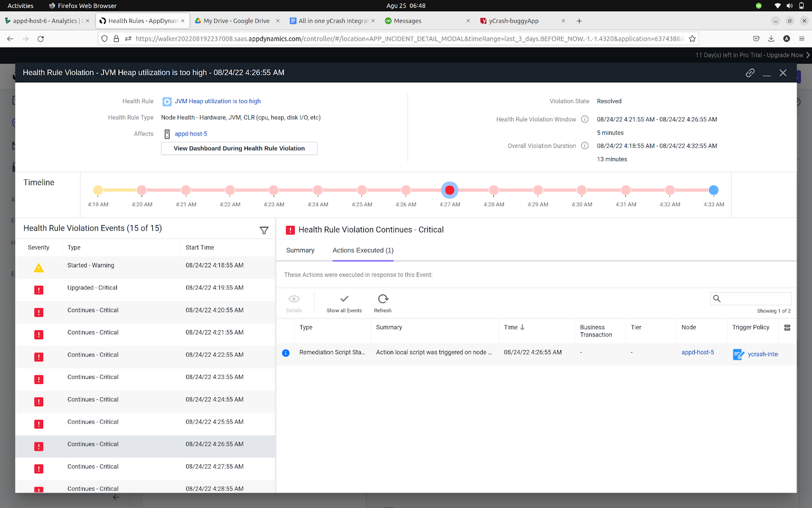Switch to yCrash-buggyApp browser tab

(x=523, y=21)
